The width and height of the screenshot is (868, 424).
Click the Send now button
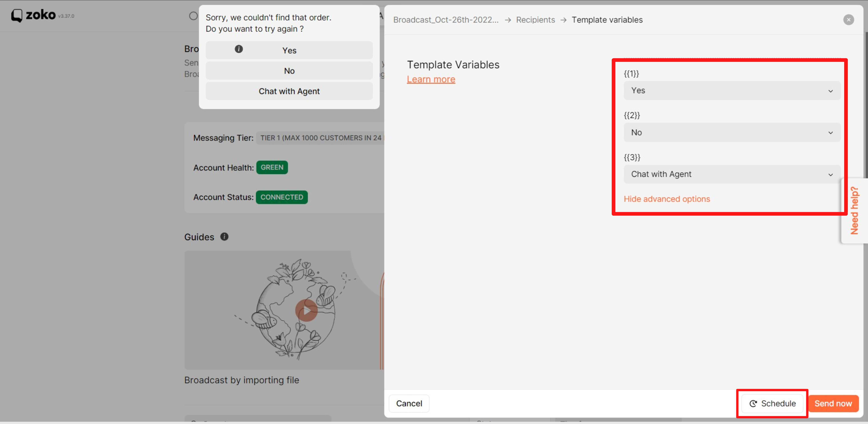tap(833, 403)
